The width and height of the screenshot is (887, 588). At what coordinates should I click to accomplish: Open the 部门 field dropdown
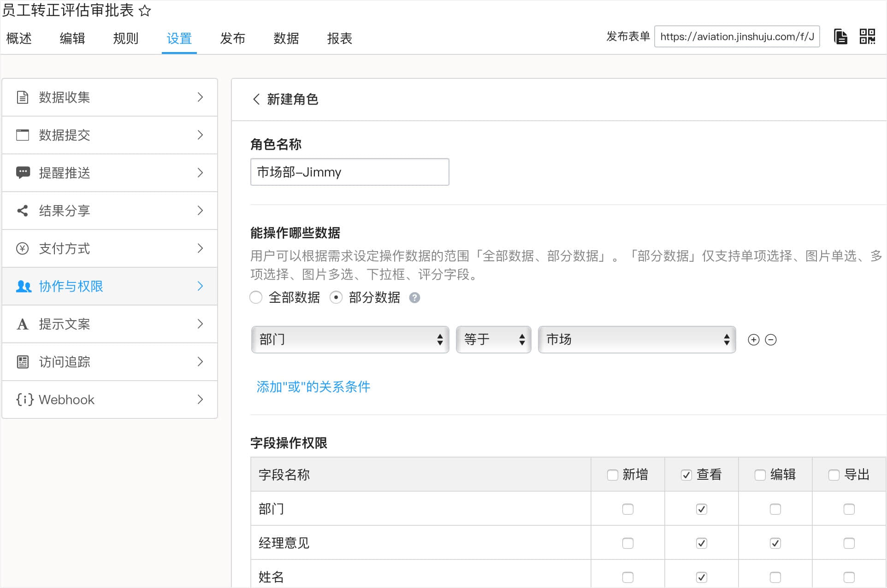350,340
